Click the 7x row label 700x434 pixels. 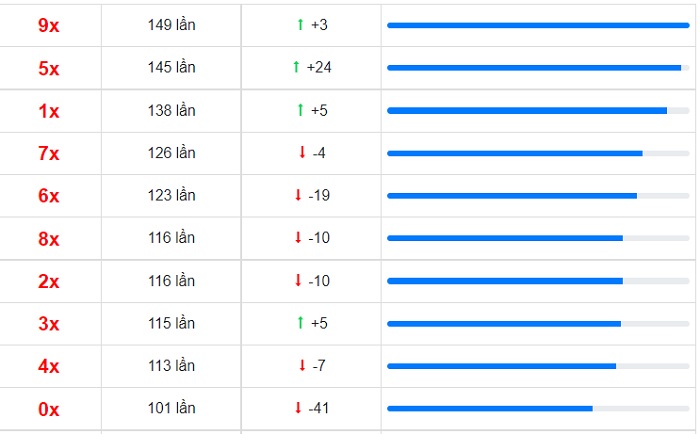pos(49,153)
